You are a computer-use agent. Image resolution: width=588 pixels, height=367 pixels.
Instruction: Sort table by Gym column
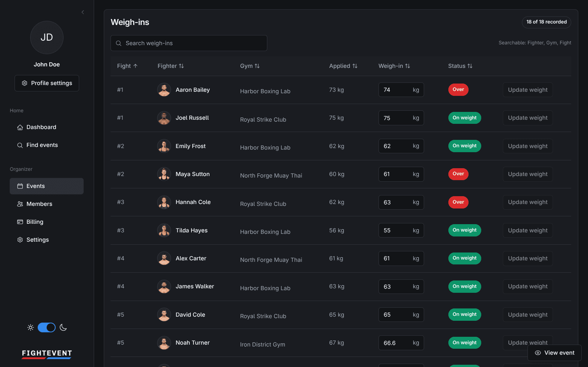tap(250, 66)
